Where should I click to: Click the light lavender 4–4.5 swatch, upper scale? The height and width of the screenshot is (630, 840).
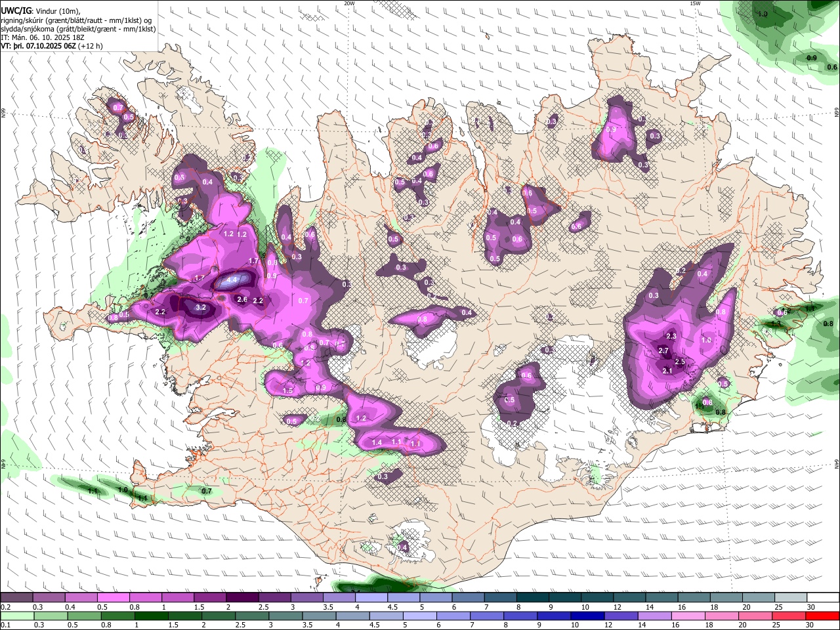click(x=371, y=598)
